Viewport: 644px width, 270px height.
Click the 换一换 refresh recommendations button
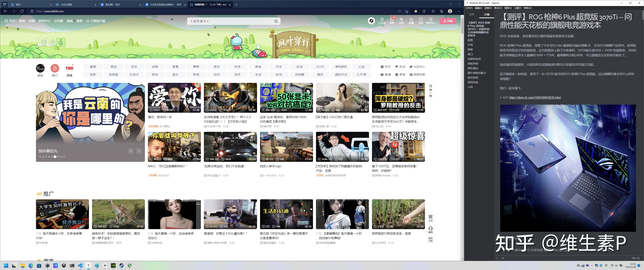(430, 91)
